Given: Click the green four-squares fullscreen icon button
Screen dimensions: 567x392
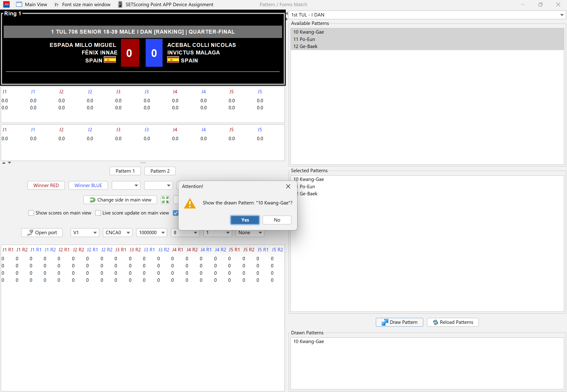Looking at the screenshot, I should (x=165, y=200).
